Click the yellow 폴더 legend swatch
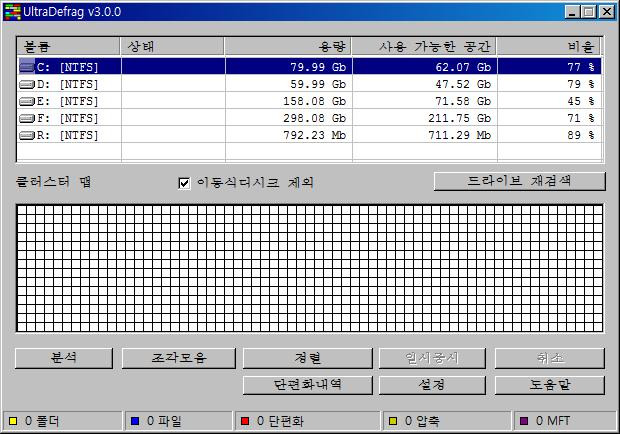620x434 pixels. [13, 421]
